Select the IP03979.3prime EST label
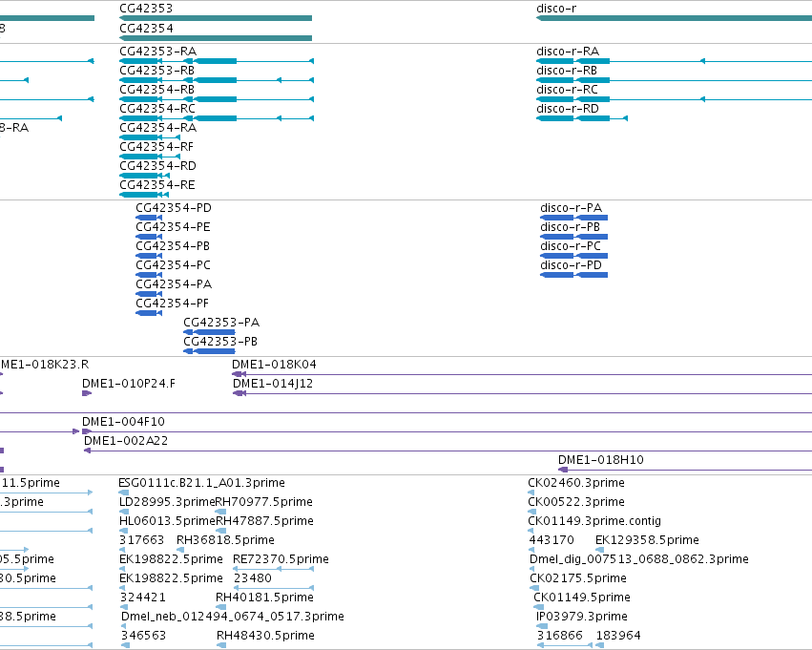 [x=581, y=617]
